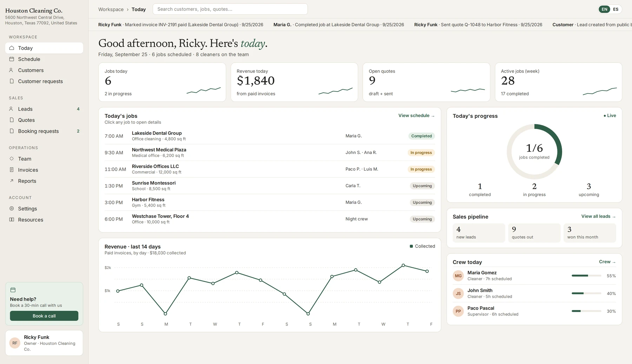Viewport: 632px width, 364px height.
Task: Open the Settings gear icon
Action: click(x=12, y=208)
